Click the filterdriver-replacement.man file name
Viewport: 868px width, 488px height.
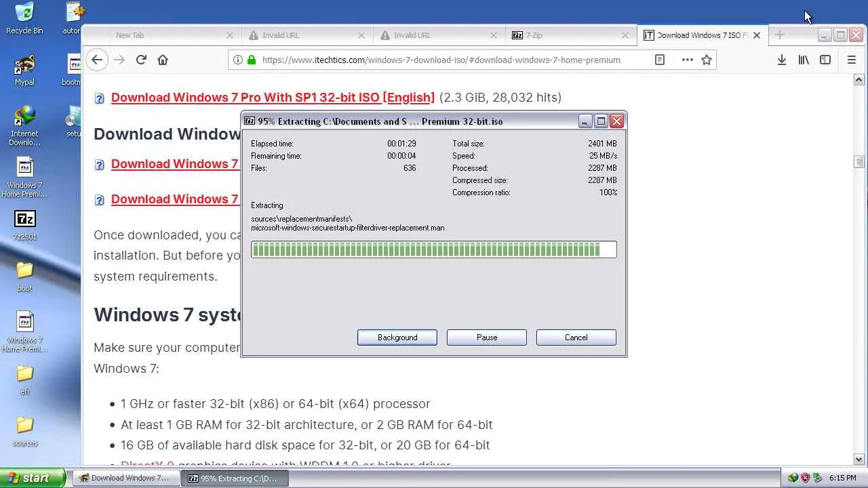point(348,228)
